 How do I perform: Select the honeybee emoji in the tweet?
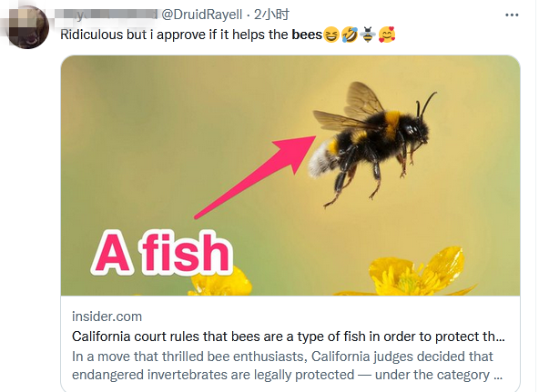(x=368, y=35)
